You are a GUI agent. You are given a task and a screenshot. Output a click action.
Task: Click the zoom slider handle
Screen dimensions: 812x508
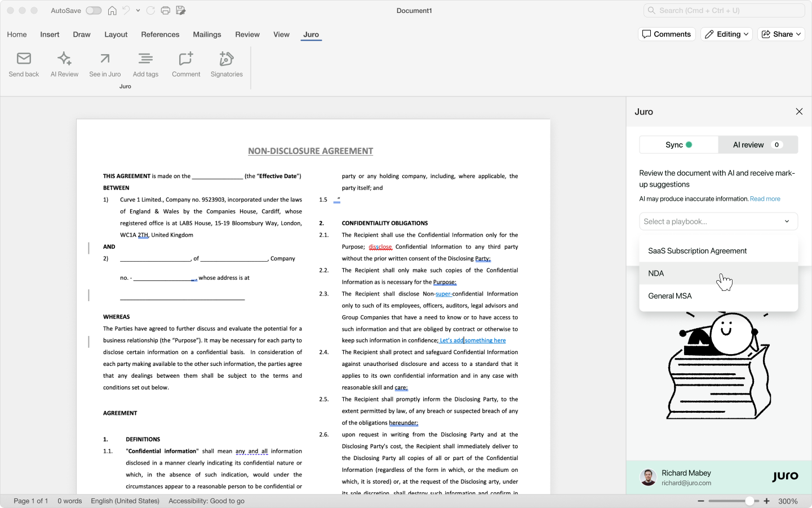749,501
